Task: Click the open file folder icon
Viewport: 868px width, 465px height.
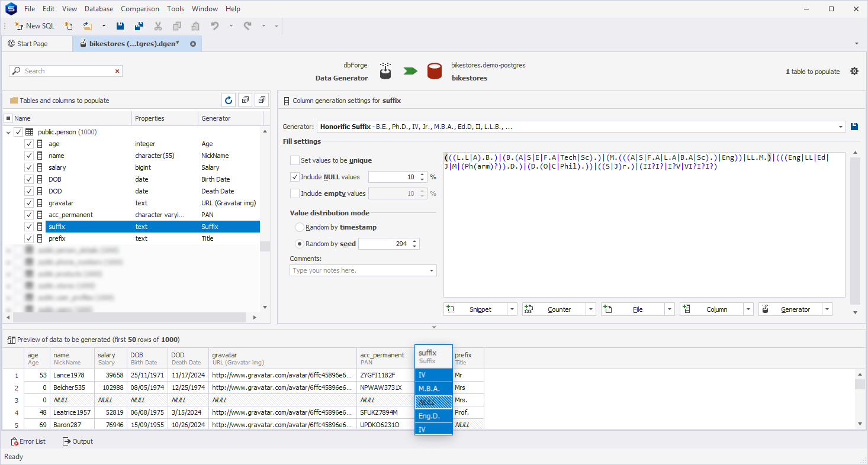Action: [88, 26]
